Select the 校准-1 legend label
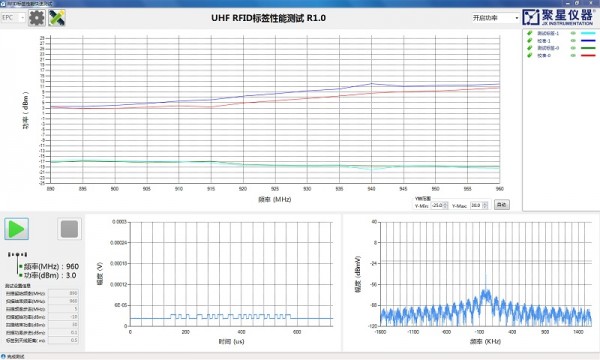This screenshot has width=600, height=360. click(544, 41)
